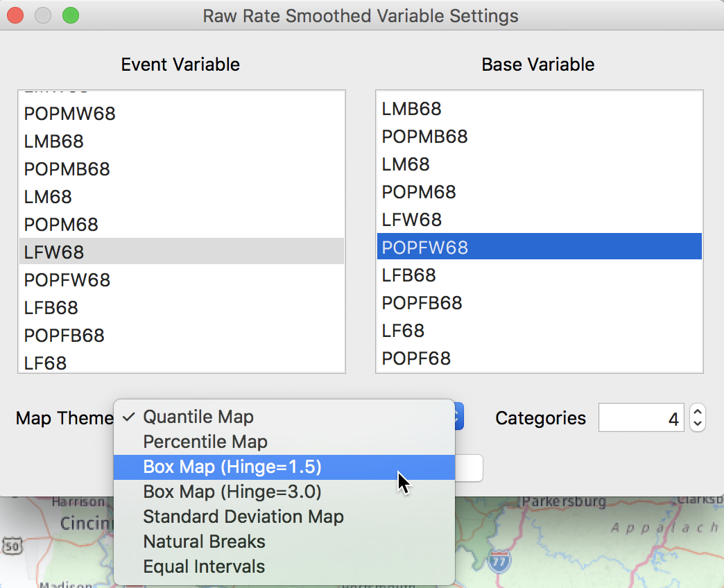Select POPMB68 in Base Variable list
The image size is (724, 588).
point(540,137)
